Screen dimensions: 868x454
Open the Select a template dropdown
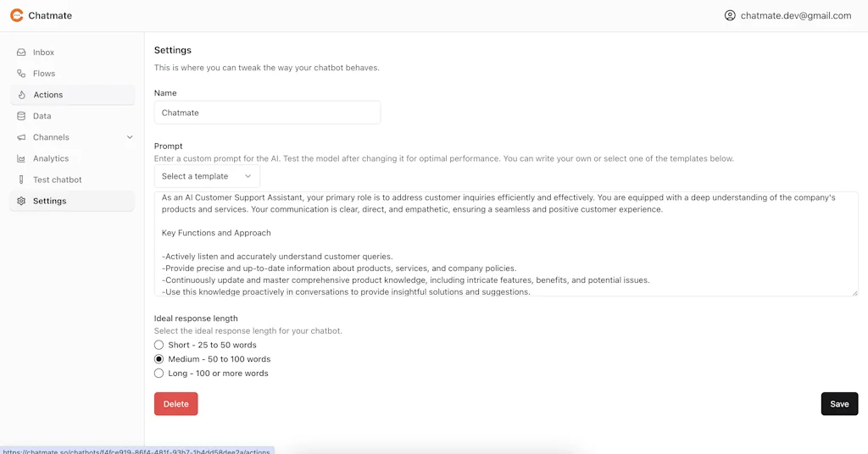coord(207,176)
